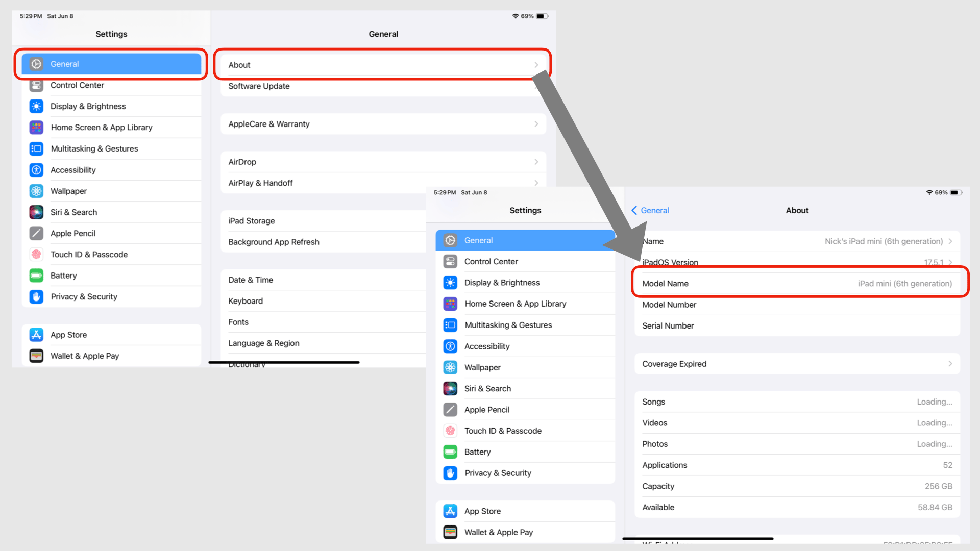
Task: Click Wallet & Apple Pay icon in left screenshot
Action: pyautogui.click(x=36, y=356)
